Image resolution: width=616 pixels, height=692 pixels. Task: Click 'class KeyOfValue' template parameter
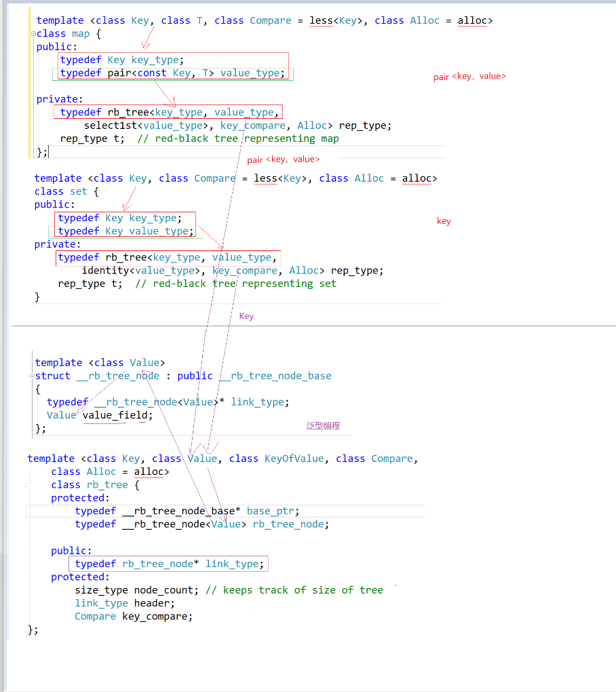[x=276, y=459]
